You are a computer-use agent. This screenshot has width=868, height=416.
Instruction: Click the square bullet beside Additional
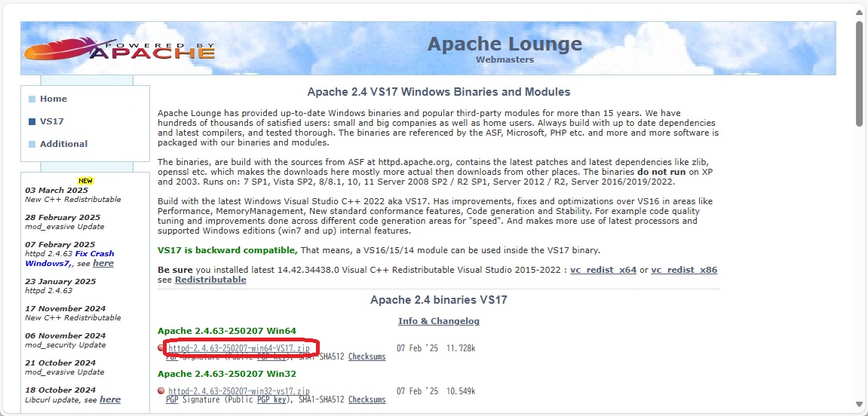click(32, 145)
